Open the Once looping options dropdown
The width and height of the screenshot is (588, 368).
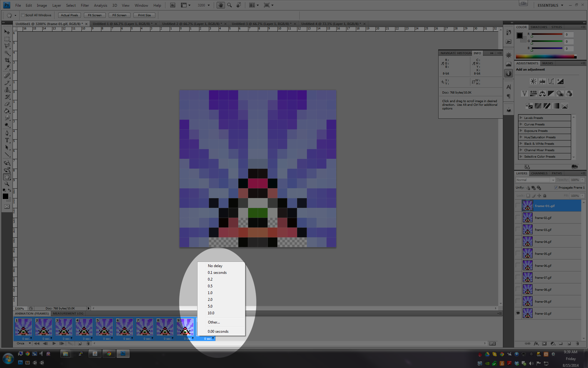click(24, 343)
